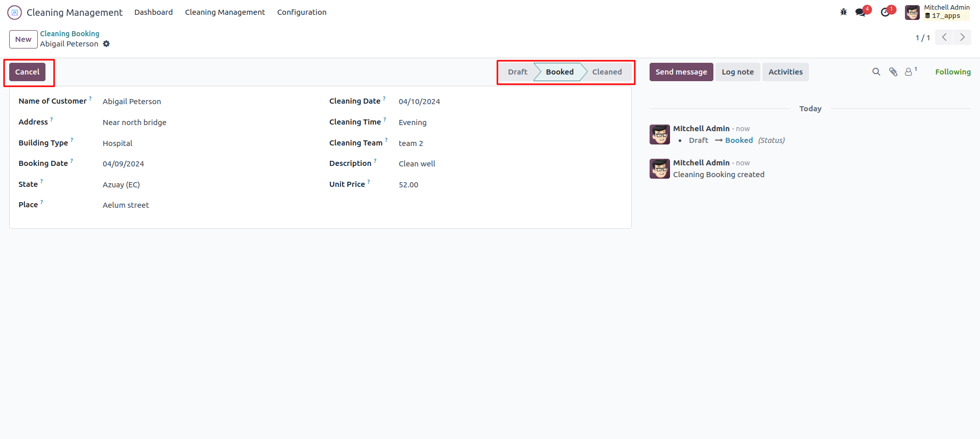Show followers via the person icon

pyautogui.click(x=909, y=72)
